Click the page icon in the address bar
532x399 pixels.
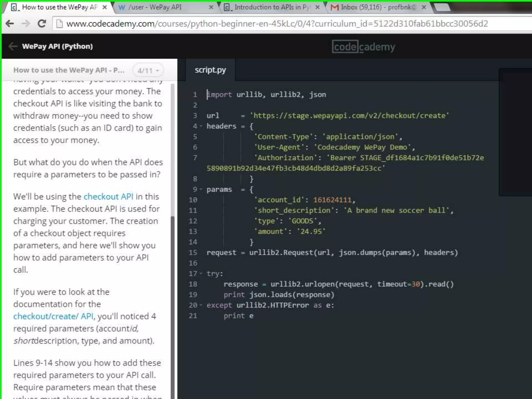pyautogui.click(x=60, y=24)
